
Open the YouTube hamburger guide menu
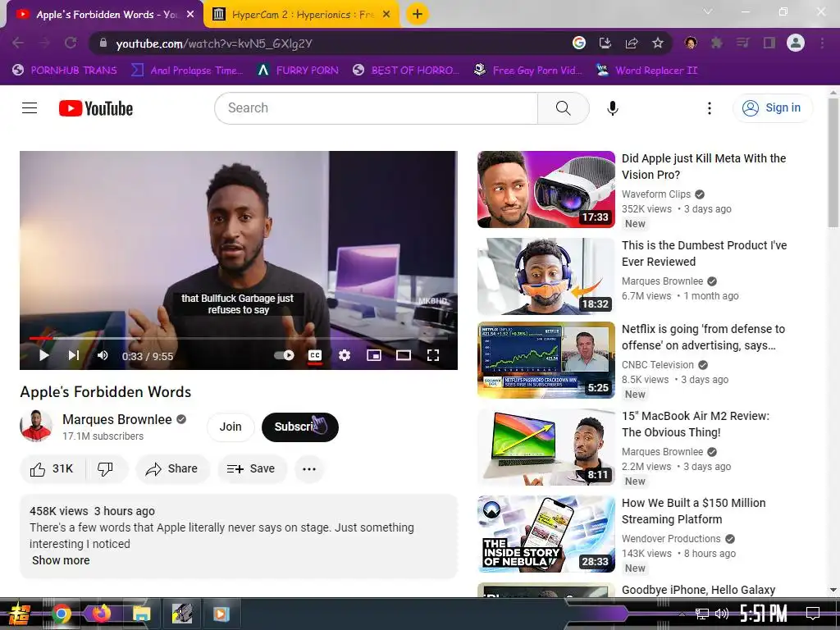tap(30, 108)
